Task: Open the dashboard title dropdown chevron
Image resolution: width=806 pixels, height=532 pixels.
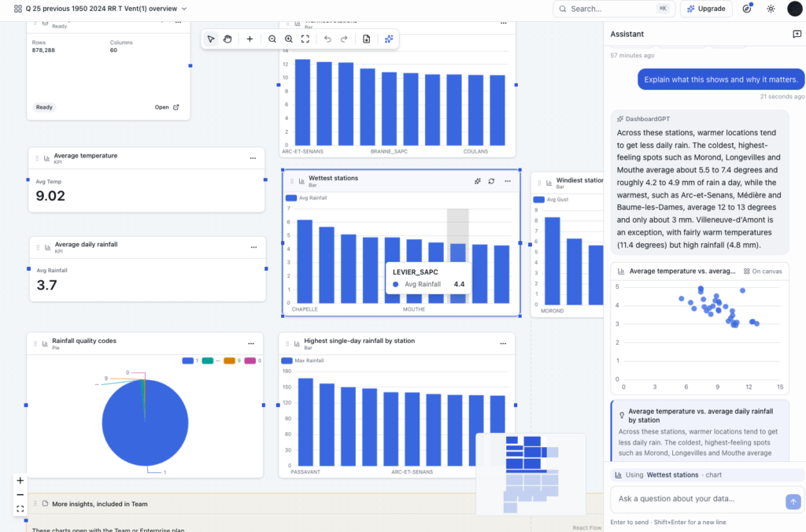Action: click(x=184, y=9)
